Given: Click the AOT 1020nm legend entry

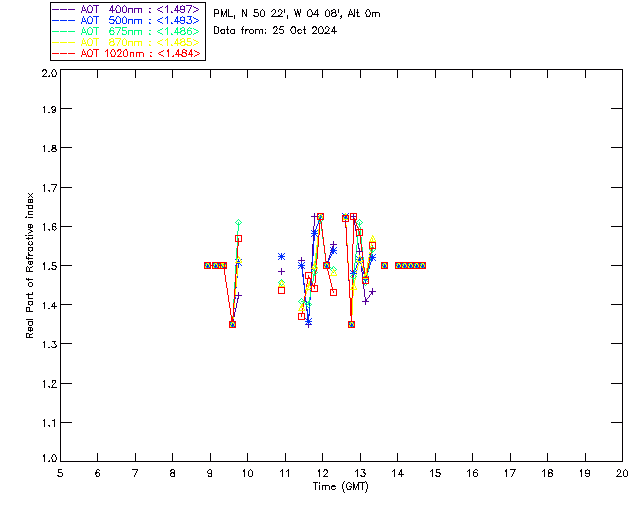Looking at the screenshot, I should [126, 53].
